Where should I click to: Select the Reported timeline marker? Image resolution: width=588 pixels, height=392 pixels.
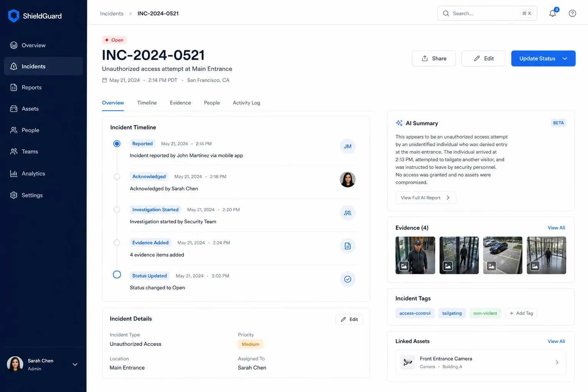pyautogui.click(x=117, y=144)
